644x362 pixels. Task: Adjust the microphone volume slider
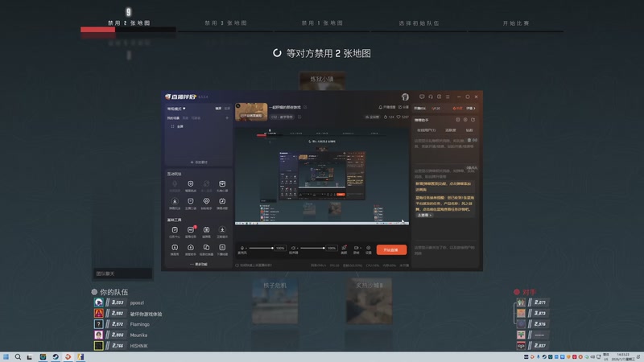(x=261, y=248)
